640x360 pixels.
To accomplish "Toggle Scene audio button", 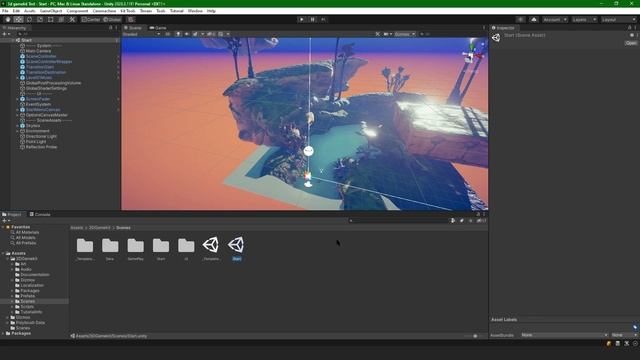I will click(x=187, y=34).
